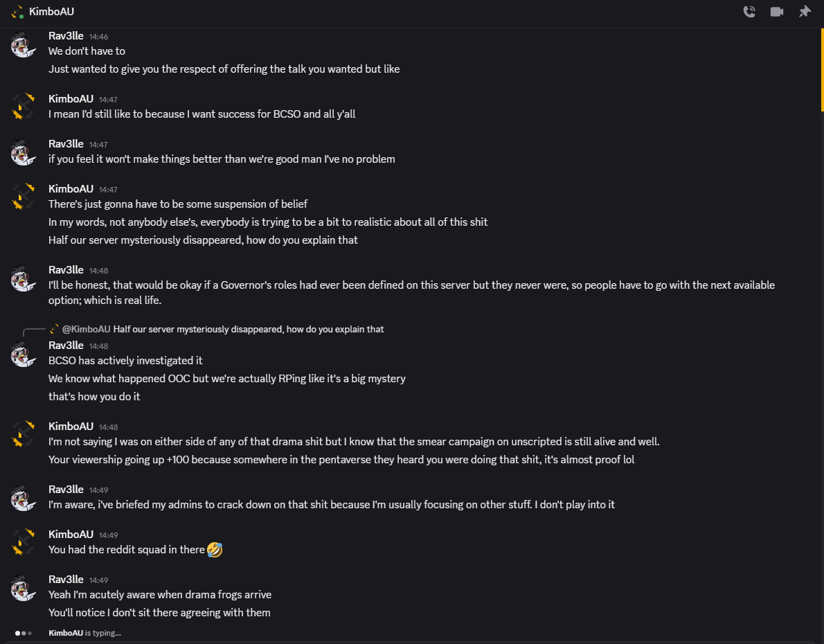The image size is (824, 644).
Task: Click the laughing emoji after "reddit squad" message
Action: point(215,550)
